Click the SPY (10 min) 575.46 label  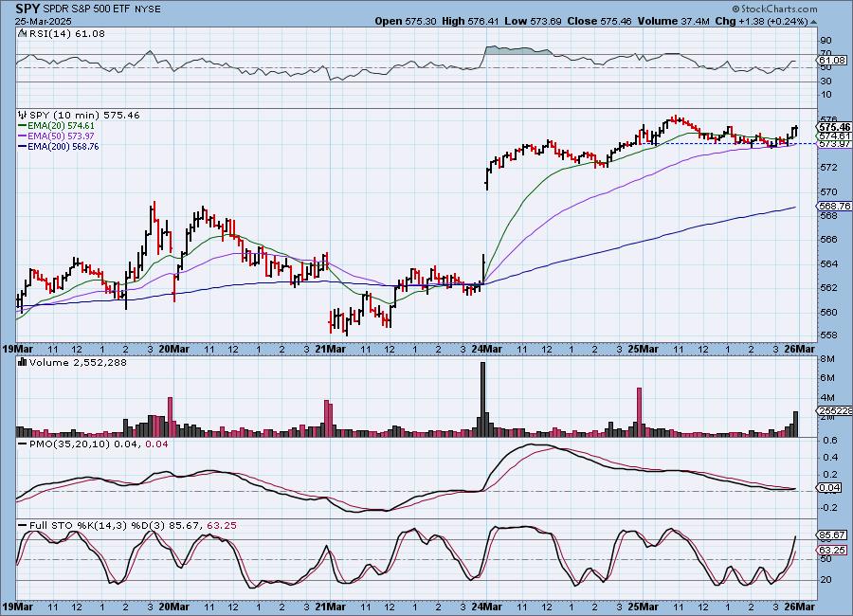pos(84,115)
